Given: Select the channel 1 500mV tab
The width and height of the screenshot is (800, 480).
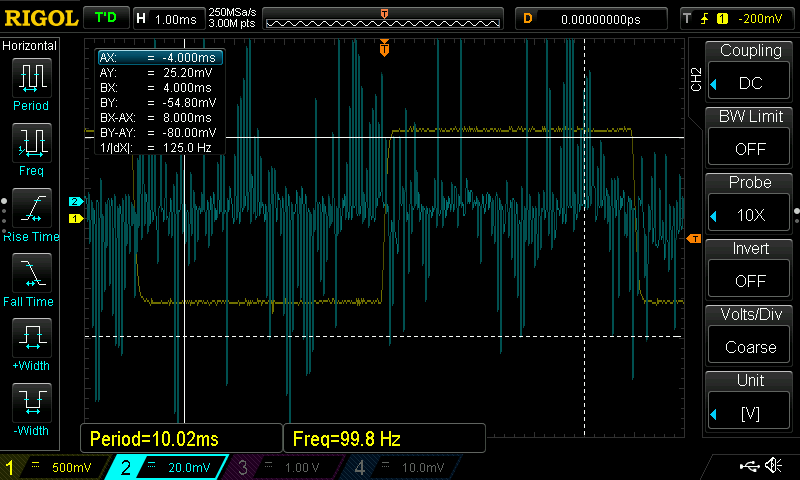Looking at the screenshot, I should tap(55, 467).
